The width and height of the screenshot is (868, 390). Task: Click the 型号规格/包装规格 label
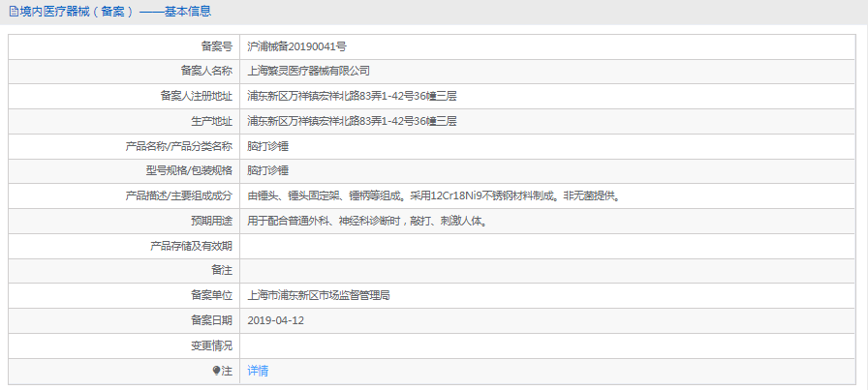[189, 171]
